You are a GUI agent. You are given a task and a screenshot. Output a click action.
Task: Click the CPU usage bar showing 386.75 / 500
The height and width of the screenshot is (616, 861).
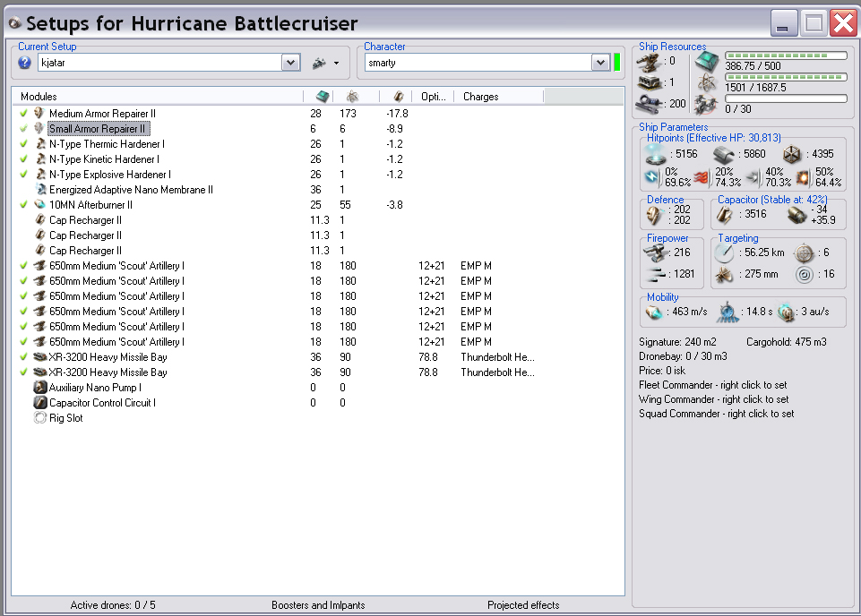pos(785,56)
